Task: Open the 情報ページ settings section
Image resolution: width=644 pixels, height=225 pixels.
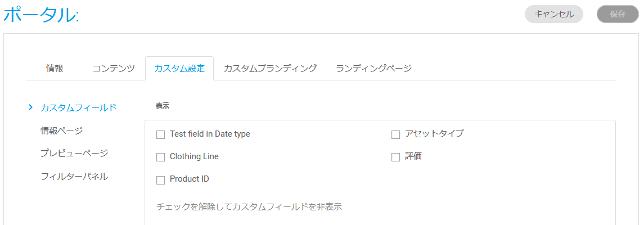Action: click(62, 130)
